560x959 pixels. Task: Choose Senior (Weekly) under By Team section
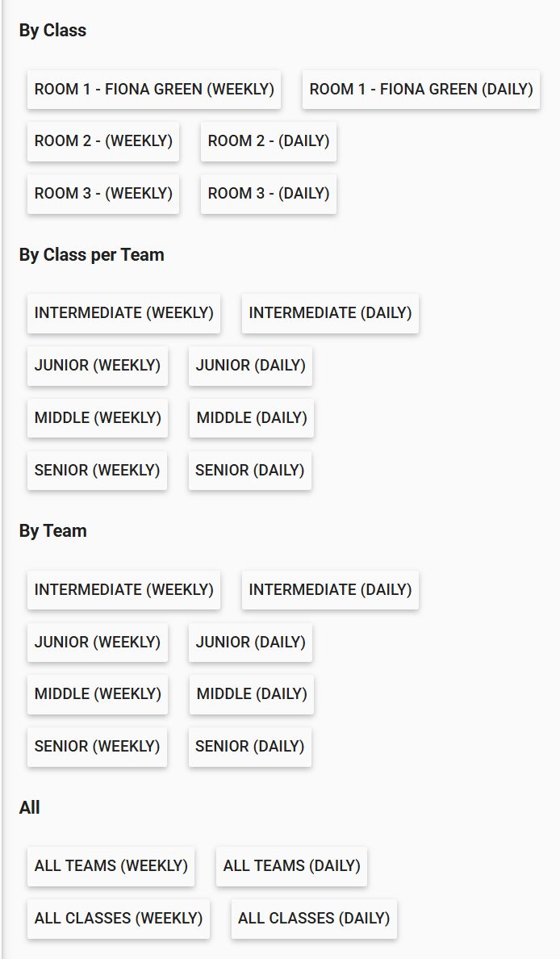pos(97,747)
